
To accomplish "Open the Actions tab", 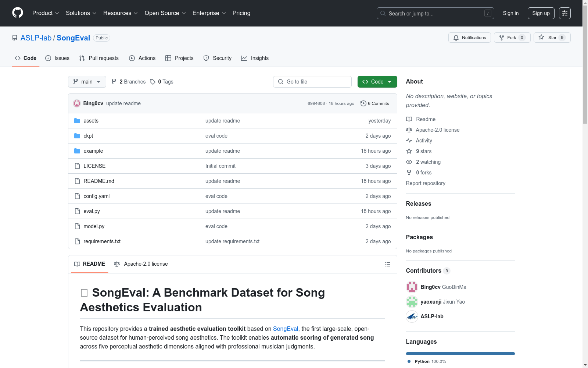I will (142, 58).
